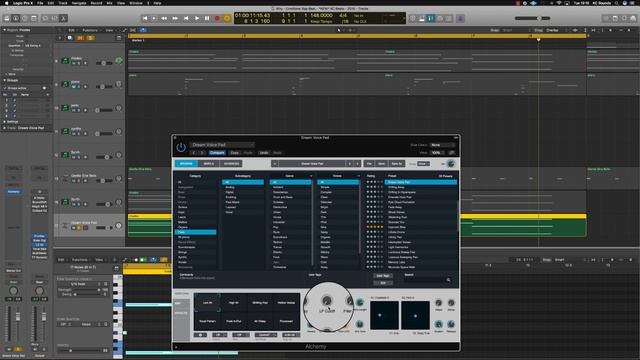
Task: Open the Mix menu
Action: [109, 3]
